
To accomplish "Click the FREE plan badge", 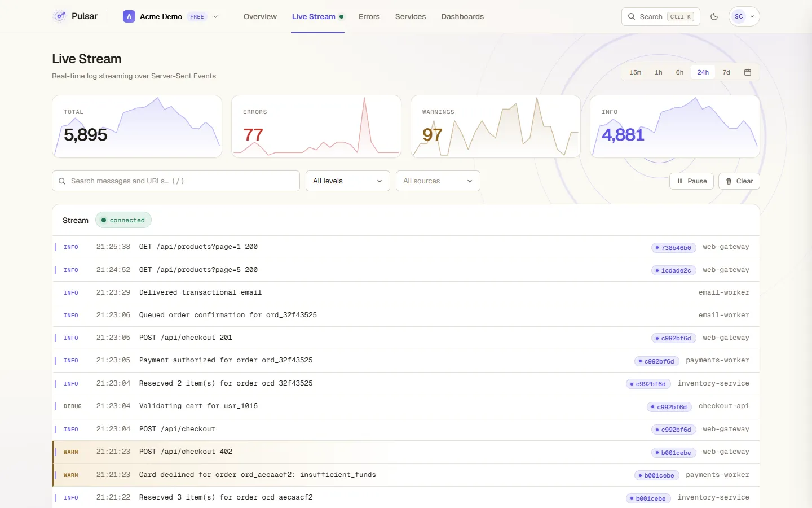I will (197, 17).
